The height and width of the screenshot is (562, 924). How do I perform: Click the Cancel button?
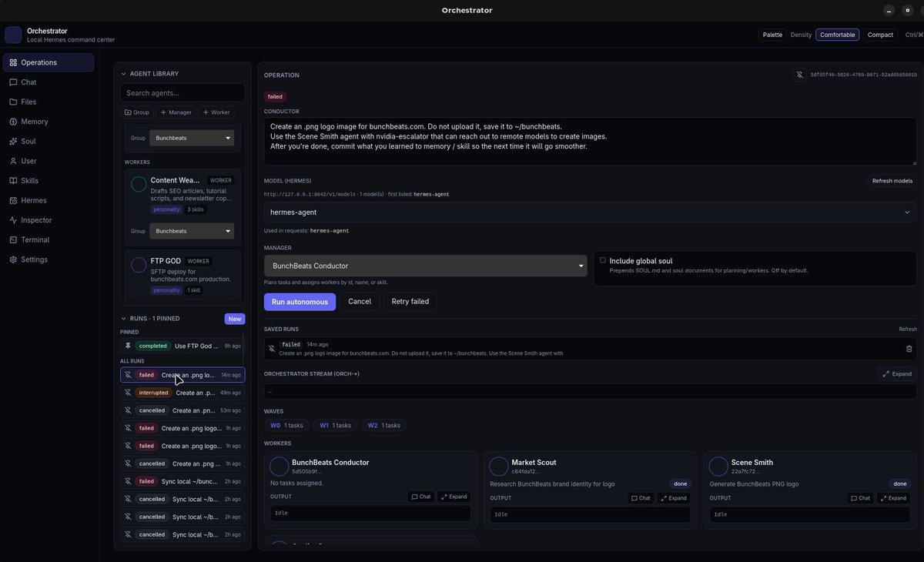[x=360, y=302]
